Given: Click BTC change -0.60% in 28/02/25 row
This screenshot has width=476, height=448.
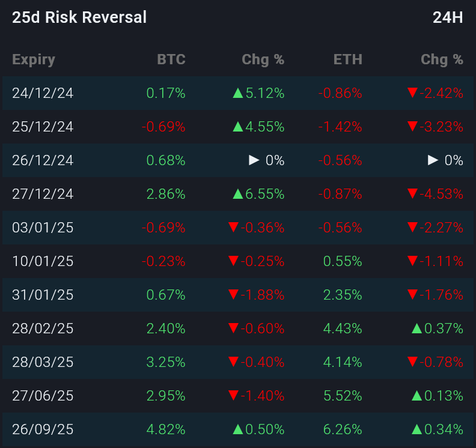Looking at the screenshot, I should tap(256, 329).
